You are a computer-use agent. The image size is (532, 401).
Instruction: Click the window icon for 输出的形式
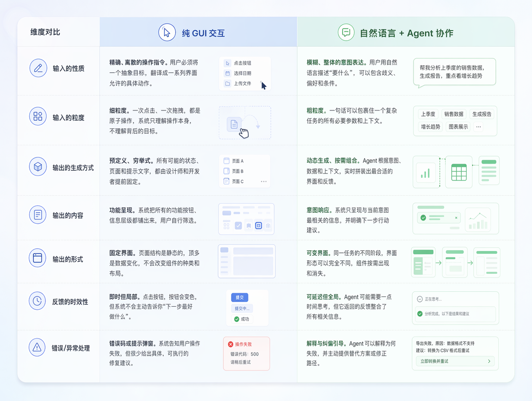point(37,258)
